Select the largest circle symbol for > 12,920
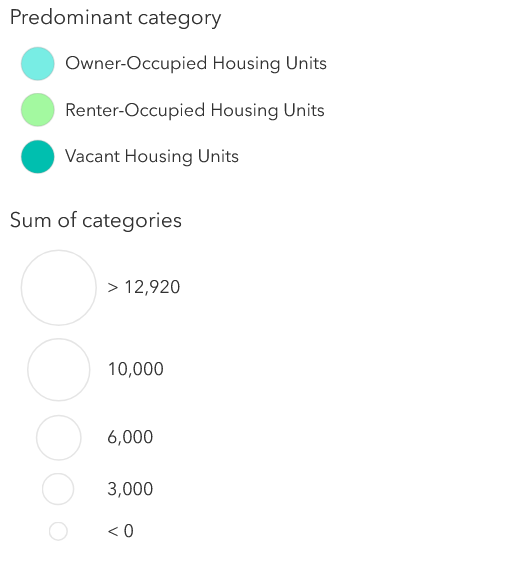Viewport: 520px width, 562px height. [x=59, y=288]
